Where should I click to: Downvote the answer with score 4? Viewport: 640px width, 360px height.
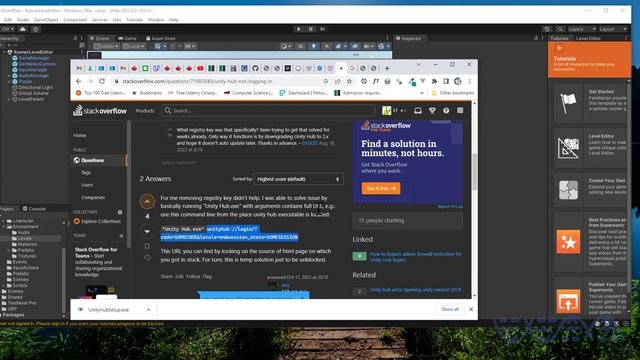point(147,231)
